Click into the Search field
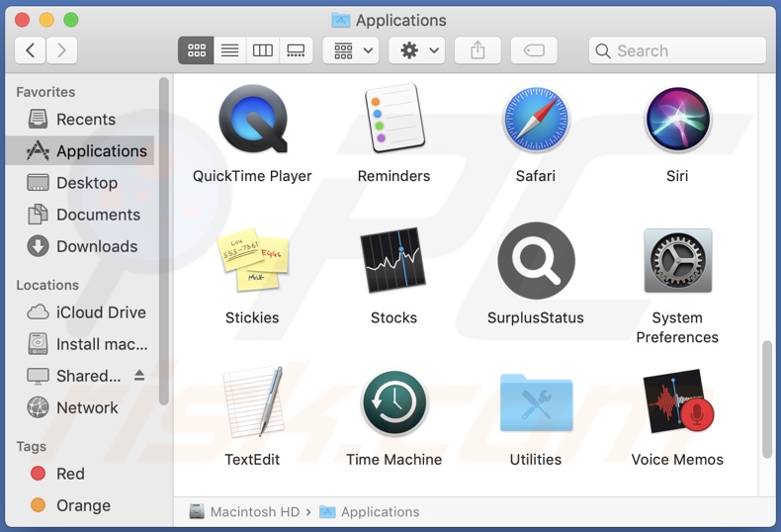The height and width of the screenshot is (532, 781). [677, 50]
